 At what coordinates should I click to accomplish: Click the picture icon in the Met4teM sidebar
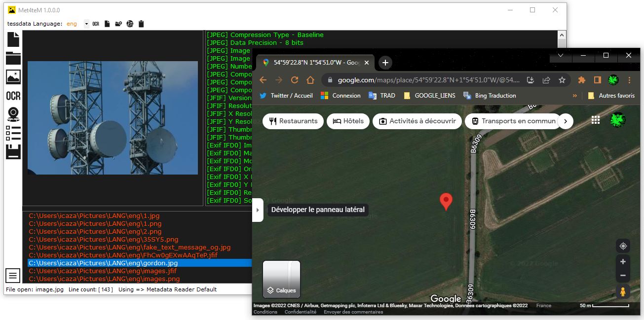pos(13,76)
